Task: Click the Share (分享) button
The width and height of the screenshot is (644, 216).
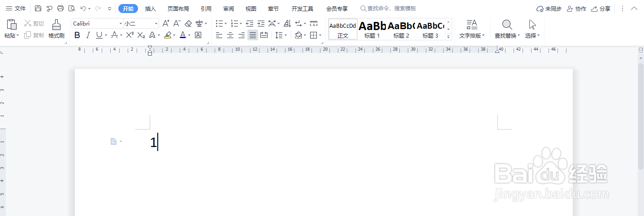Action: (x=601, y=9)
